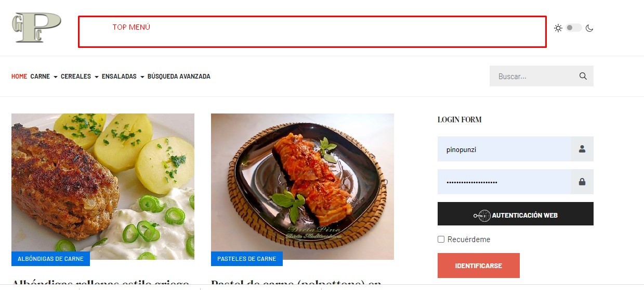Viewport: 644px width, 290px height.
Task: Click the web authentication key icon
Action: point(482,215)
